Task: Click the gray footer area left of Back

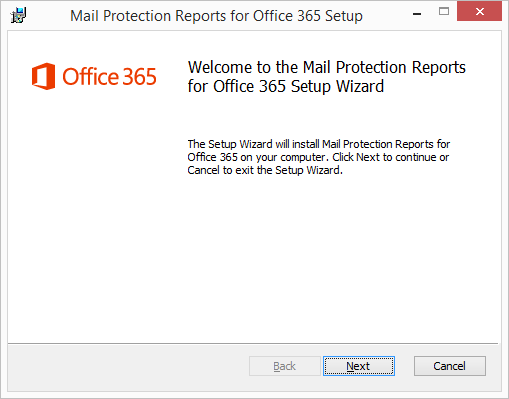Action: coord(128,367)
